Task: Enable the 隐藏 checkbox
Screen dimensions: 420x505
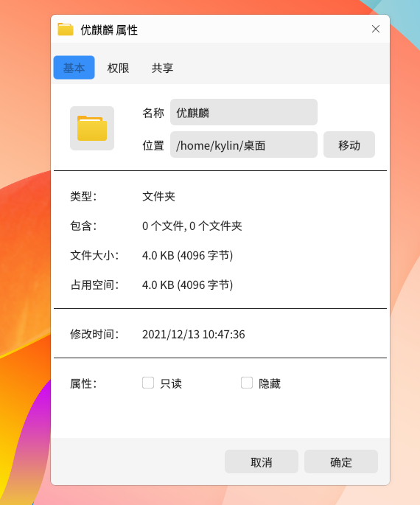Action: 247,383
